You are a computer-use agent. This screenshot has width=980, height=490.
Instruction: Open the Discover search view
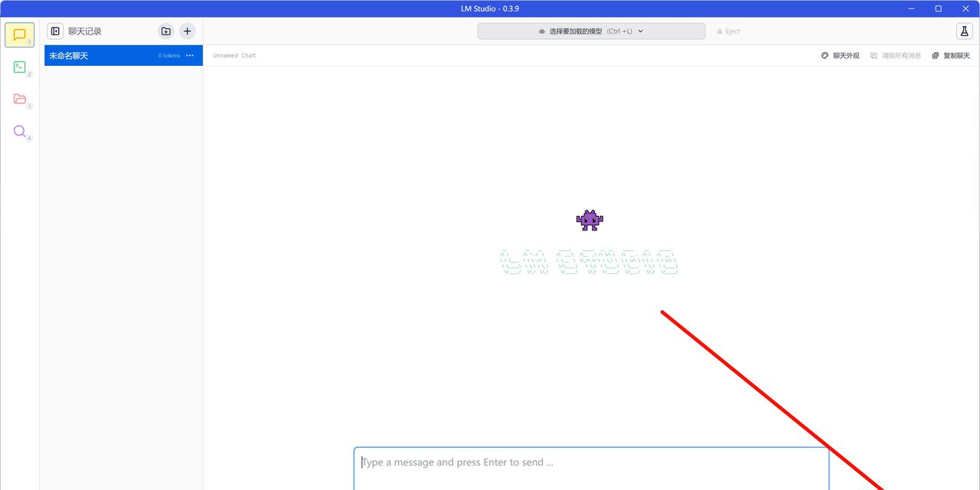(19, 132)
